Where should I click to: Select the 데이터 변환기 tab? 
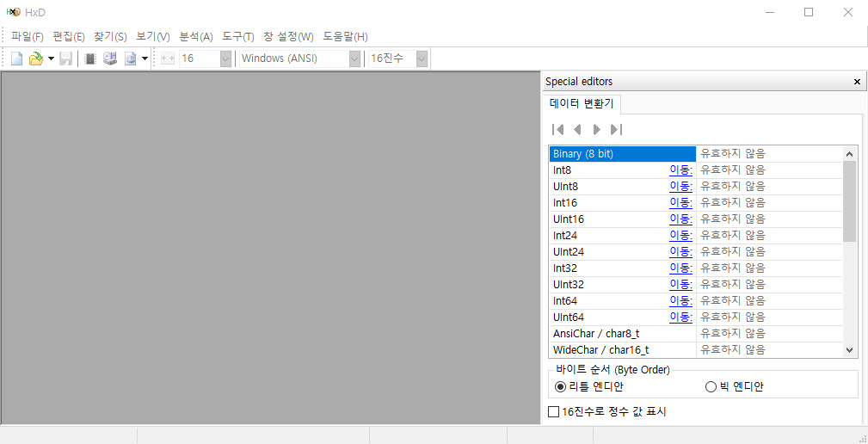pos(582,104)
